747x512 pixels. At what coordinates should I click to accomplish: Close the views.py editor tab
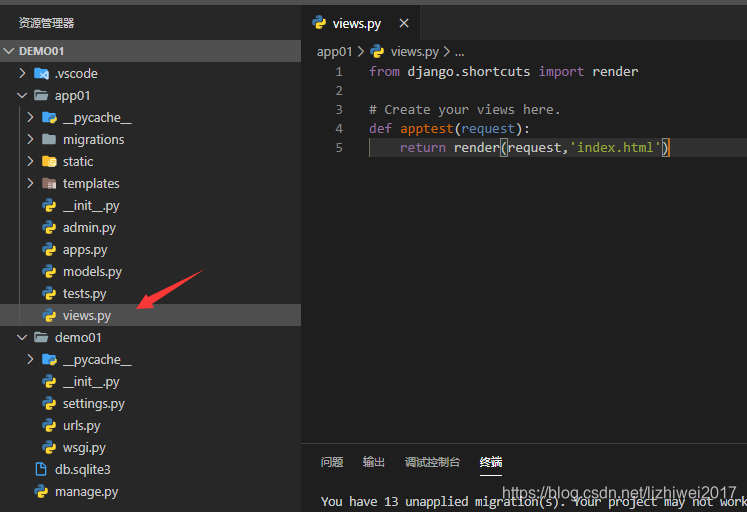tap(404, 23)
